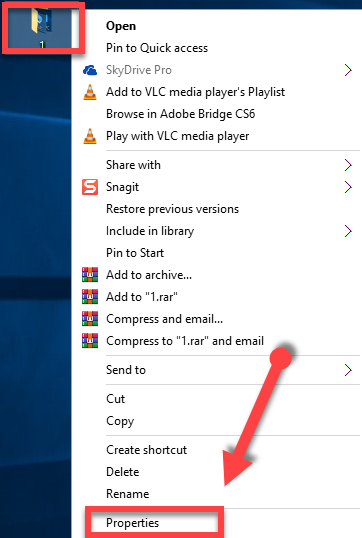Click VLC cone icon beside Play with VLC

pos(90,136)
